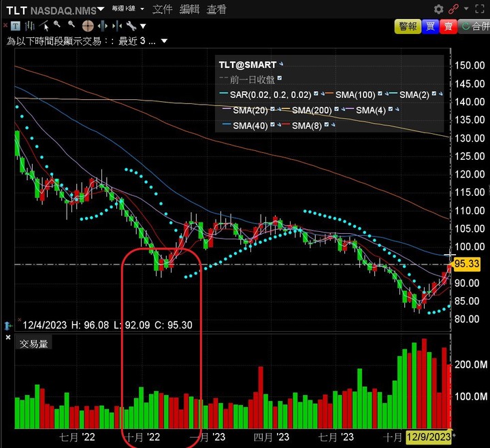490x448 pixels.
Task: Select the text annotation T tool
Action: 15,26
